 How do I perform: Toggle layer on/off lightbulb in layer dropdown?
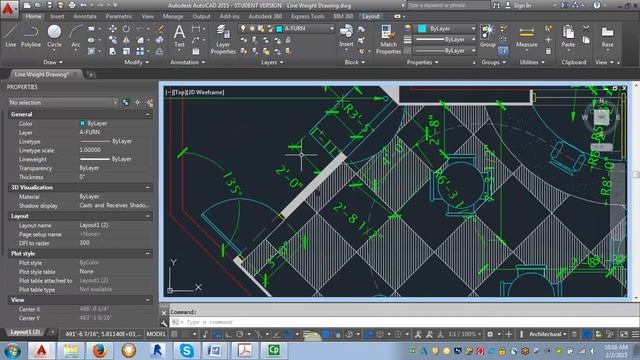tap(243, 29)
